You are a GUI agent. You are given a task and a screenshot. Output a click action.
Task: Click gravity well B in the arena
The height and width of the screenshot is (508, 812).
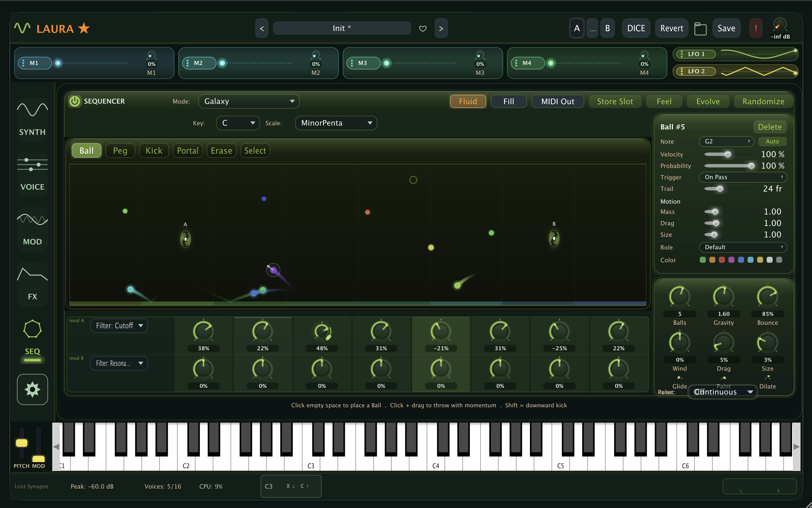tap(554, 238)
